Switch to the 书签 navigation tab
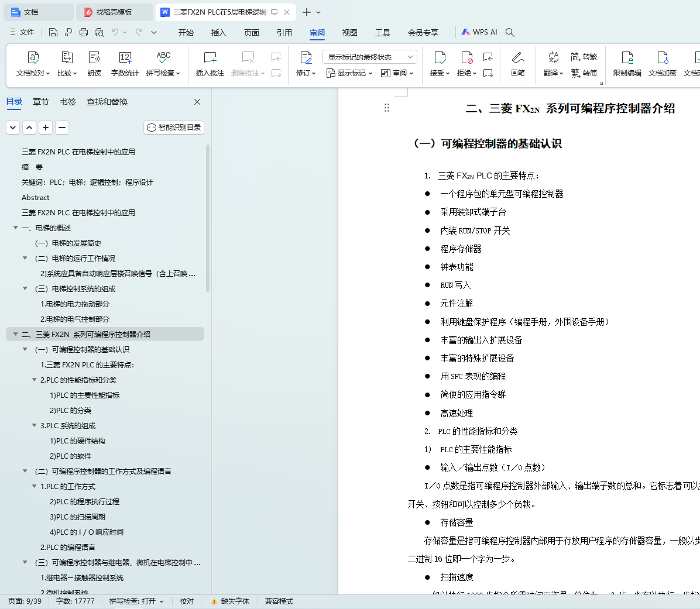The image size is (700, 609). click(68, 102)
